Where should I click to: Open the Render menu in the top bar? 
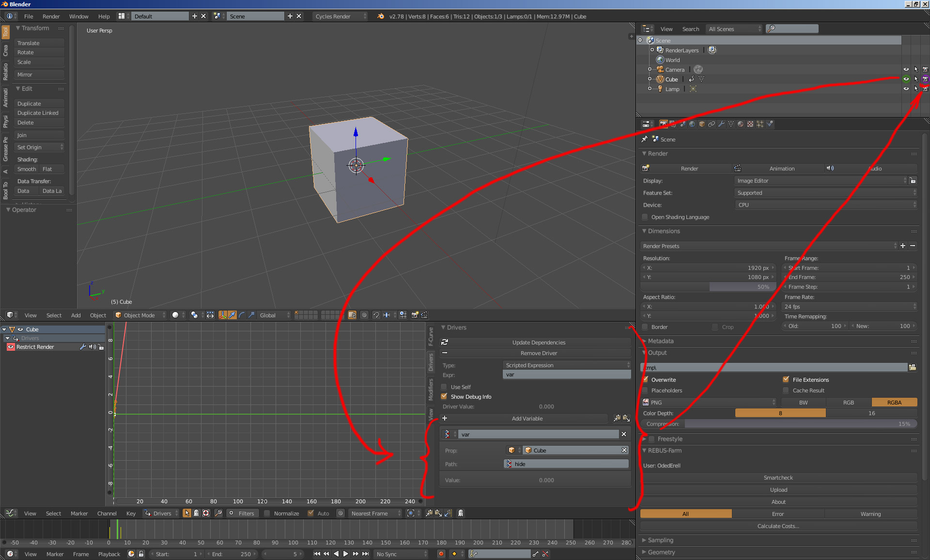(51, 16)
